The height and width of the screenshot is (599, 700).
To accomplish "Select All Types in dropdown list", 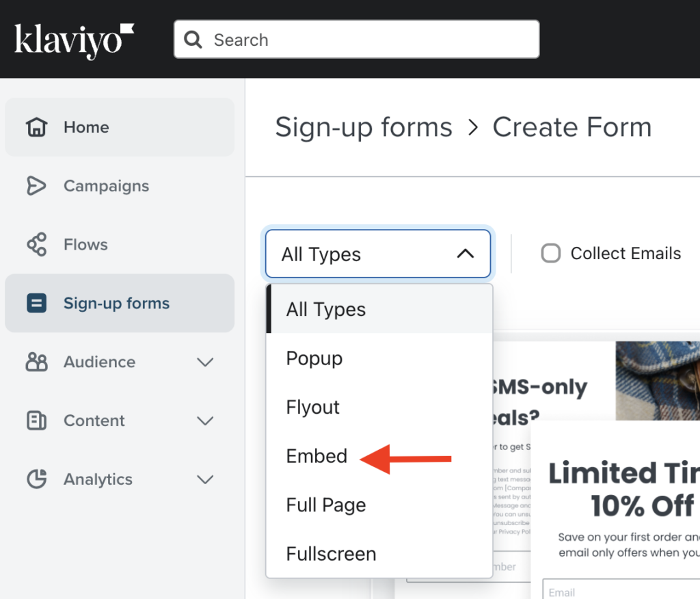I will [379, 309].
